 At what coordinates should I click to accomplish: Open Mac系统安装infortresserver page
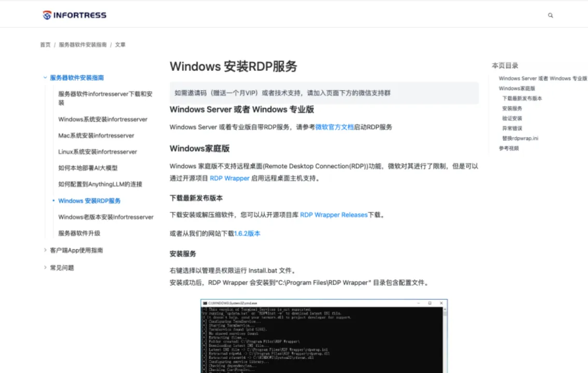tap(96, 135)
